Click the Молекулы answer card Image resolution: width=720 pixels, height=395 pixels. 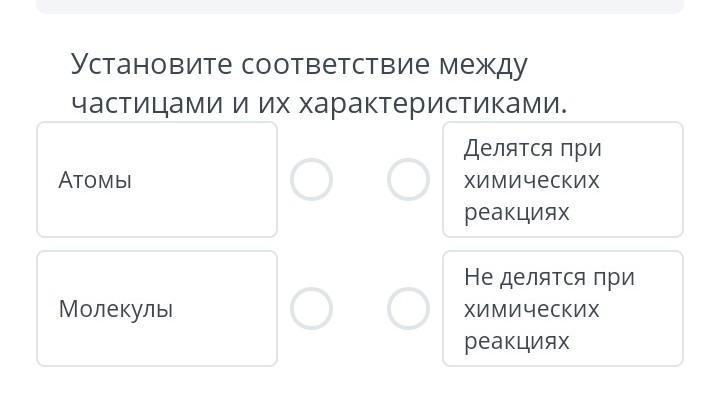(157, 309)
